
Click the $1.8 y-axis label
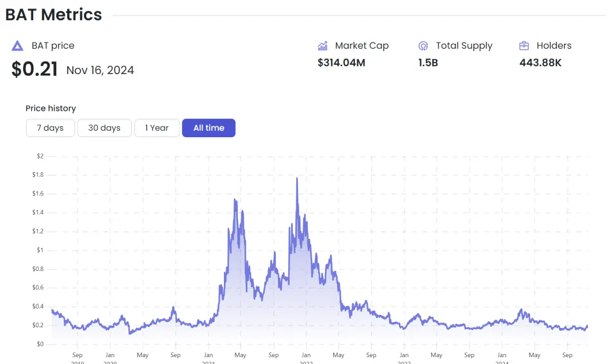pos(38,175)
